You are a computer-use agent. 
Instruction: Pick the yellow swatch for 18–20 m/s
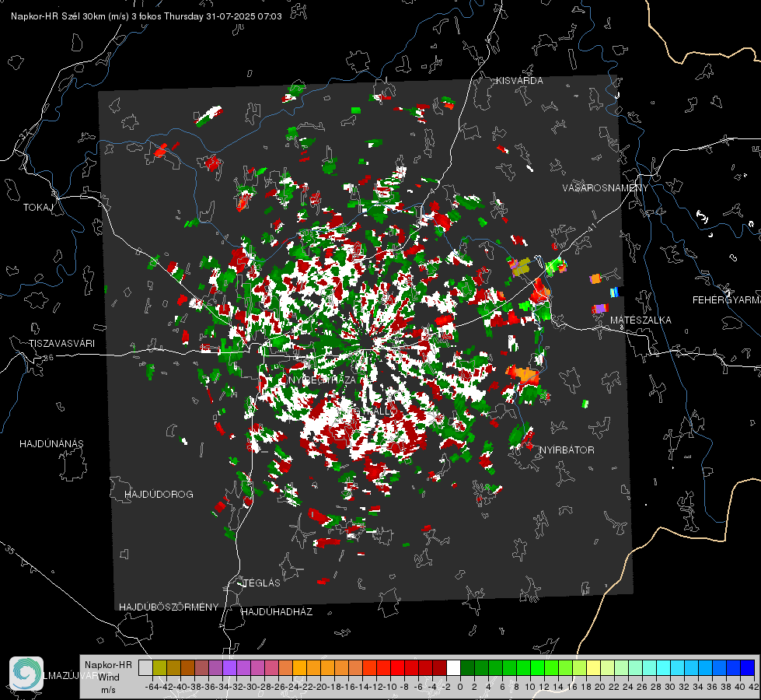click(x=593, y=668)
